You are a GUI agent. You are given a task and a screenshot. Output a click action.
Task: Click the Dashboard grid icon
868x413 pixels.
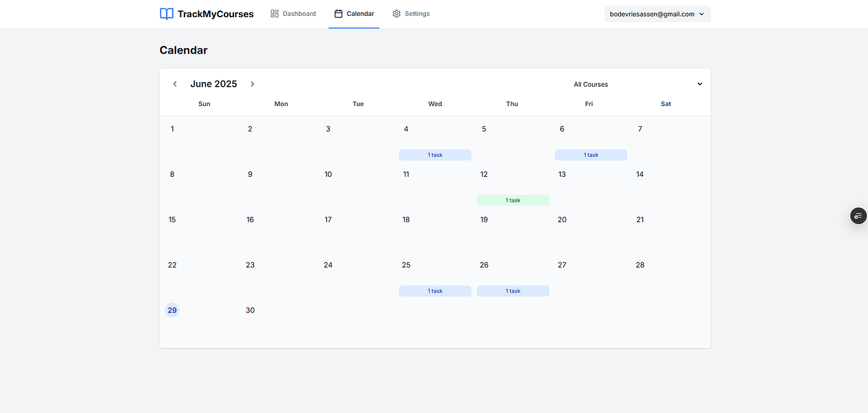273,13
